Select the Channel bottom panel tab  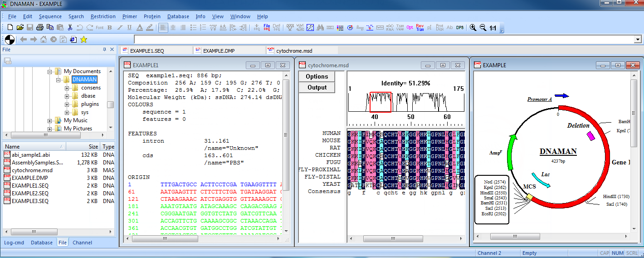[x=82, y=243]
